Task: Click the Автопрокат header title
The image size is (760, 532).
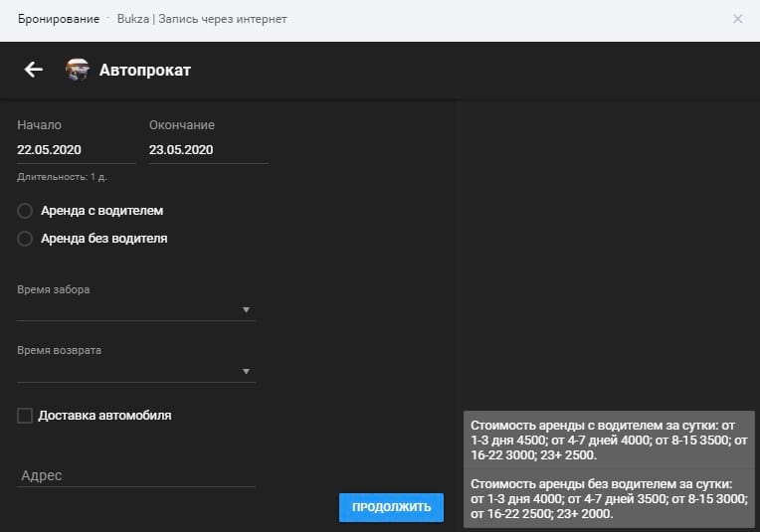Action: pyautogui.click(x=144, y=70)
